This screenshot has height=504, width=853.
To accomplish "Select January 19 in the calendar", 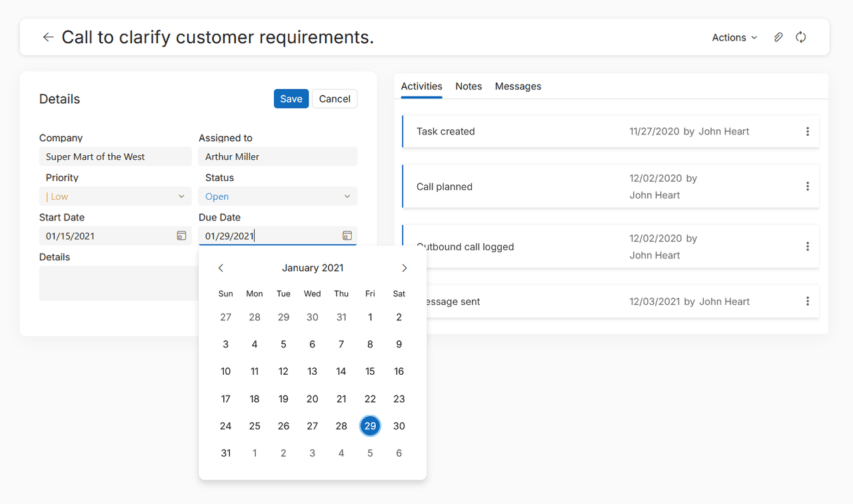I will [x=283, y=399].
